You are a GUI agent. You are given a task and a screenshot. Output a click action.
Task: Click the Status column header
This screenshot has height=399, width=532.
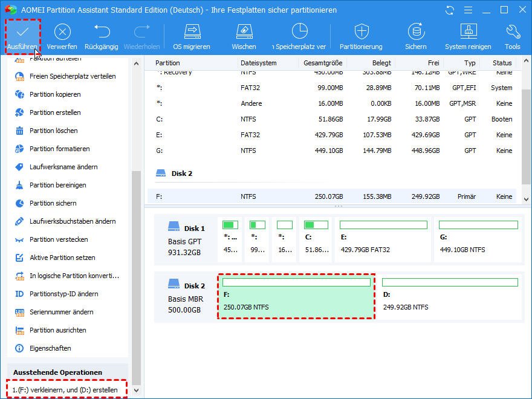502,63
